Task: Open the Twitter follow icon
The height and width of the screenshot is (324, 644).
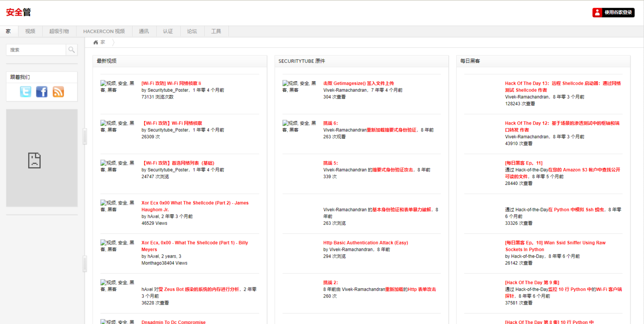Action: [25, 92]
